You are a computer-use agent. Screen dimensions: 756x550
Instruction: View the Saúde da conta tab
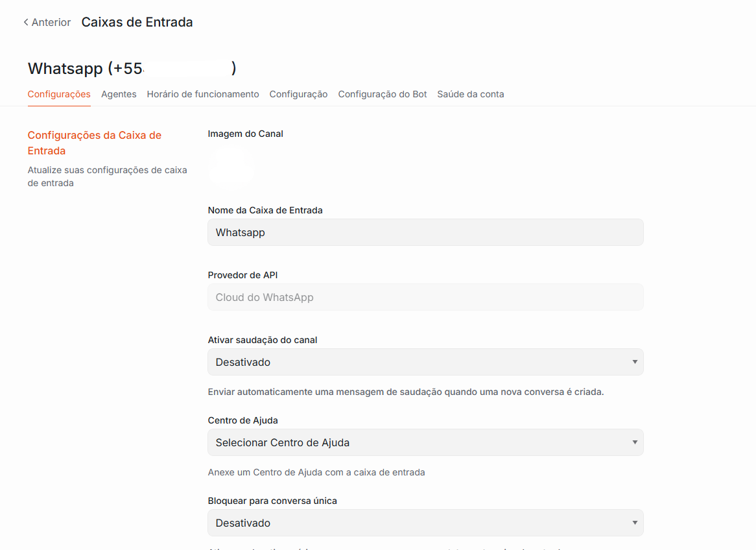click(471, 94)
